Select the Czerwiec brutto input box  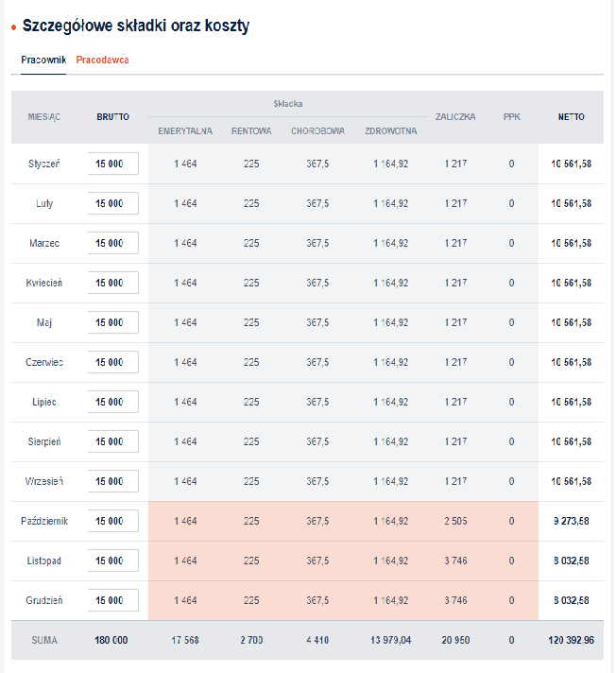pos(113,362)
